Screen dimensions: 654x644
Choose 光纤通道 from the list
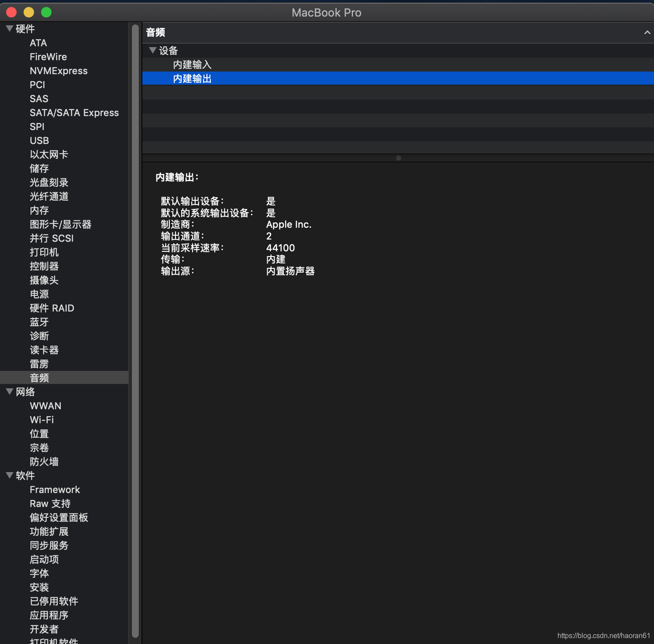point(49,196)
